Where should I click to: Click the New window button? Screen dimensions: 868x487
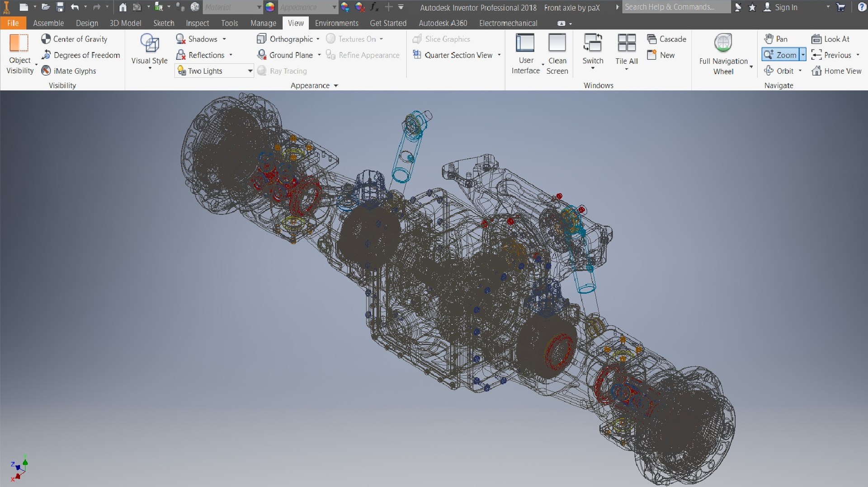pos(661,55)
